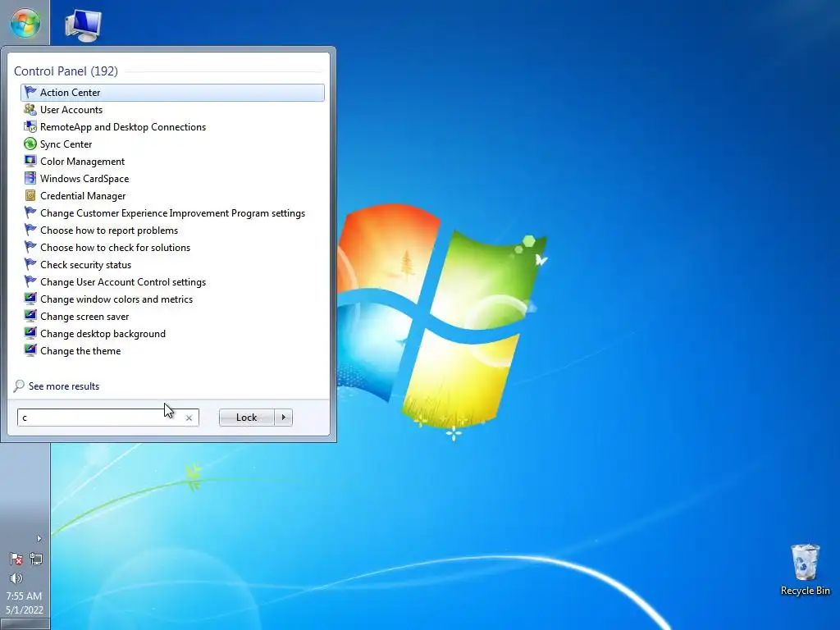This screenshot has height=630, width=840.
Task: Click the Windows Start orb
Action: click(25, 23)
